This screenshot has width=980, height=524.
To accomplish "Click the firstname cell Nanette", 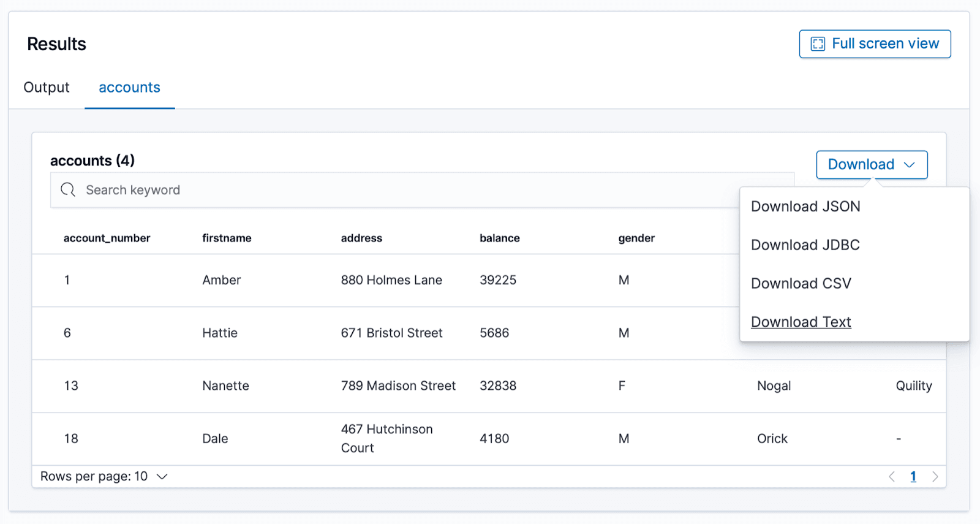I will [x=226, y=386].
